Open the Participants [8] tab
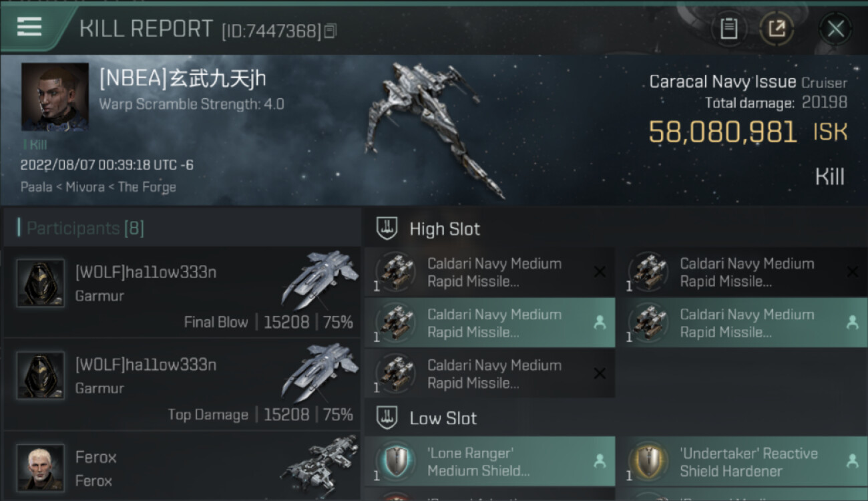Viewport: 868px width, 501px height. pos(85,228)
